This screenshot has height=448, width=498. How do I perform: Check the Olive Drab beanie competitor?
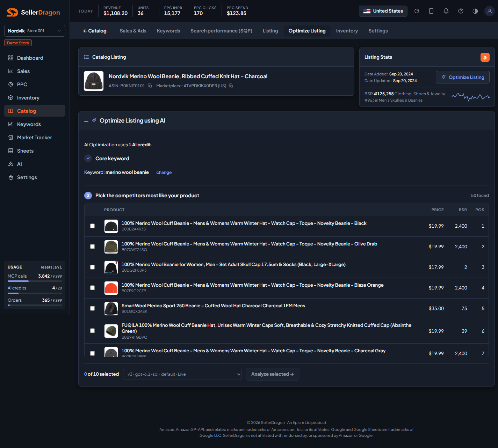(x=93, y=247)
